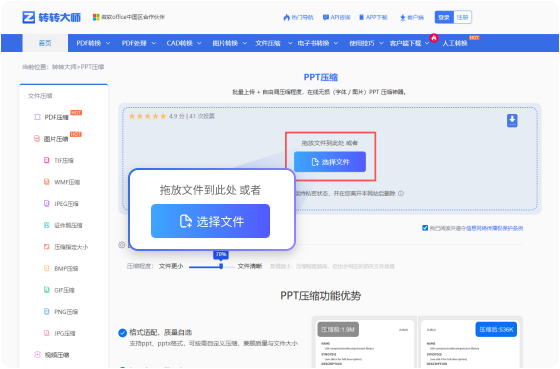Toggle the copyright agreement checkbox
This screenshot has height=369, width=560.
pos(425,228)
